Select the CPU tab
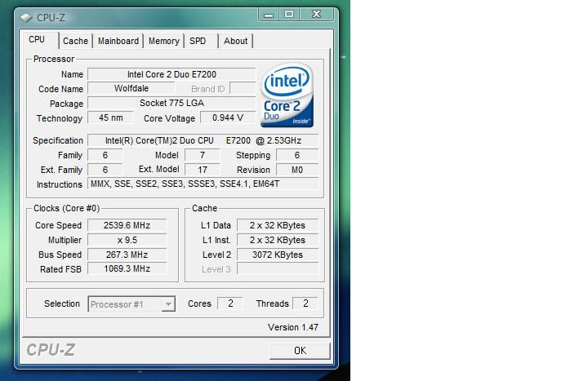Screen dimensions: 588x381 pyautogui.click(x=39, y=39)
